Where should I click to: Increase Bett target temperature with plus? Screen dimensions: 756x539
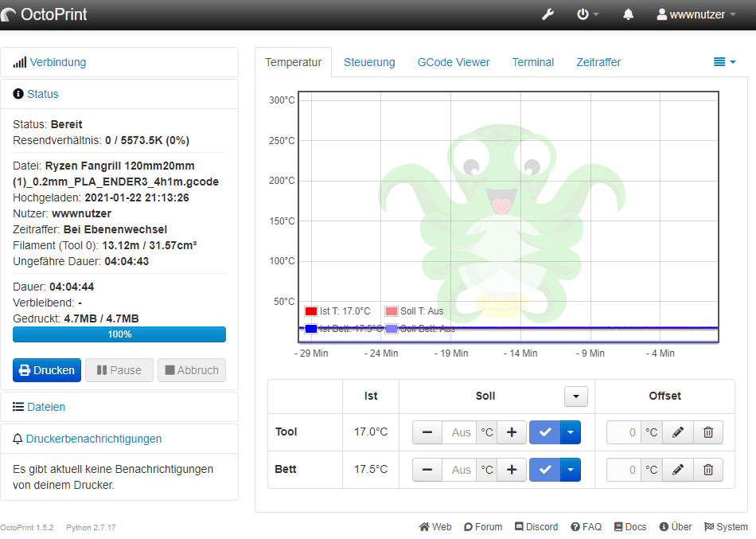(x=512, y=470)
